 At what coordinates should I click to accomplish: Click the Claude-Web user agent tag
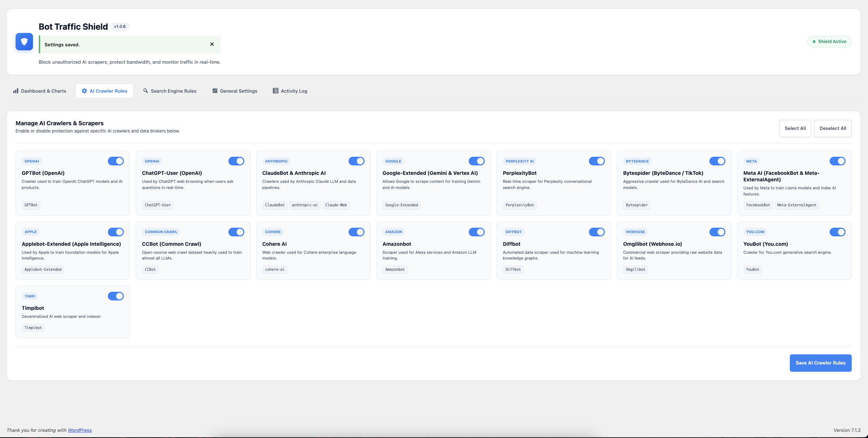pyautogui.click(x=336, y=205)
